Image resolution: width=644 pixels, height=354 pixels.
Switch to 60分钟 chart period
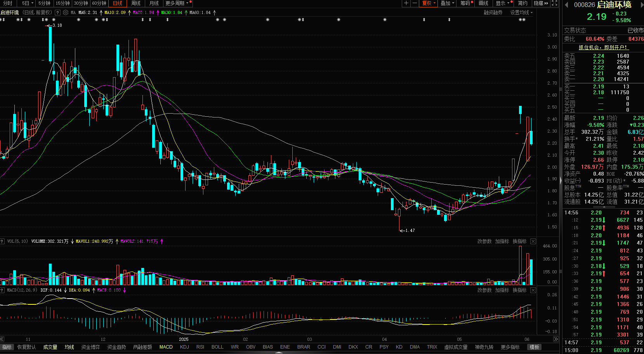(99, 3)
